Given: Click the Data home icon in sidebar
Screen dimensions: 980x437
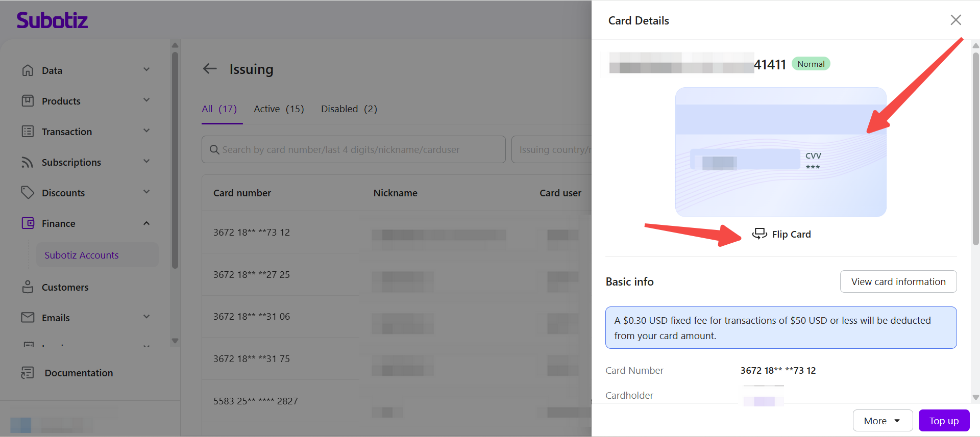Looking at the screenshot, I should [28, 70].
